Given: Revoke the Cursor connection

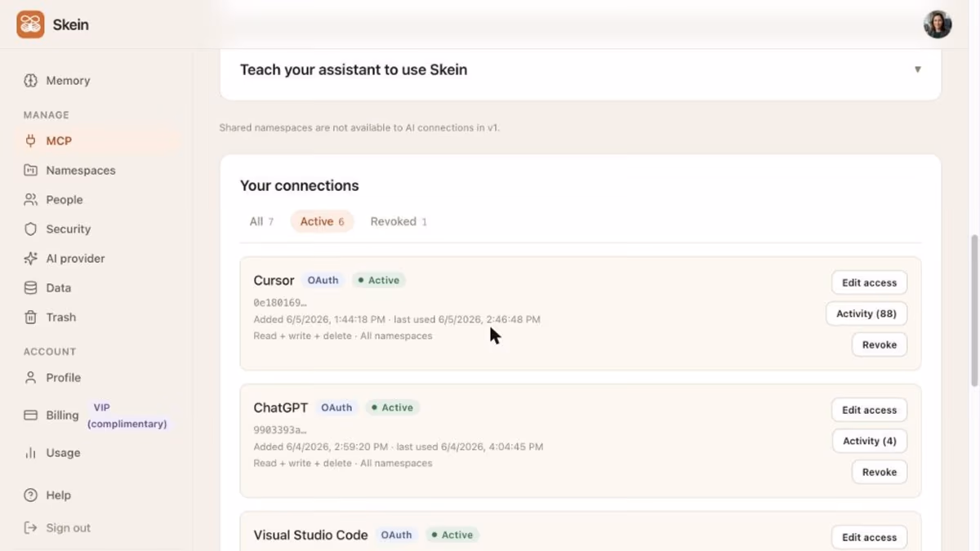Looking at the screenshot, I should point(880,344).
